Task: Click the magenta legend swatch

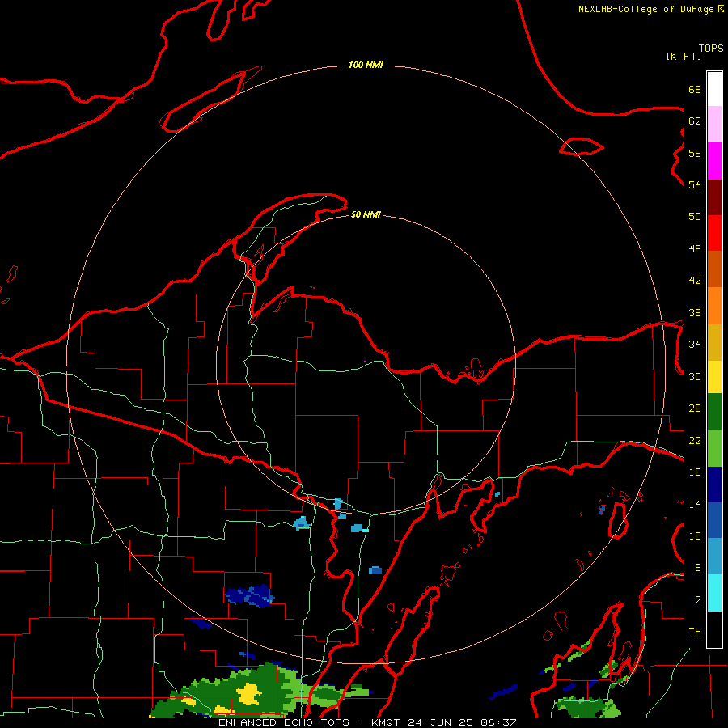Action: click(x=714, y=161)
